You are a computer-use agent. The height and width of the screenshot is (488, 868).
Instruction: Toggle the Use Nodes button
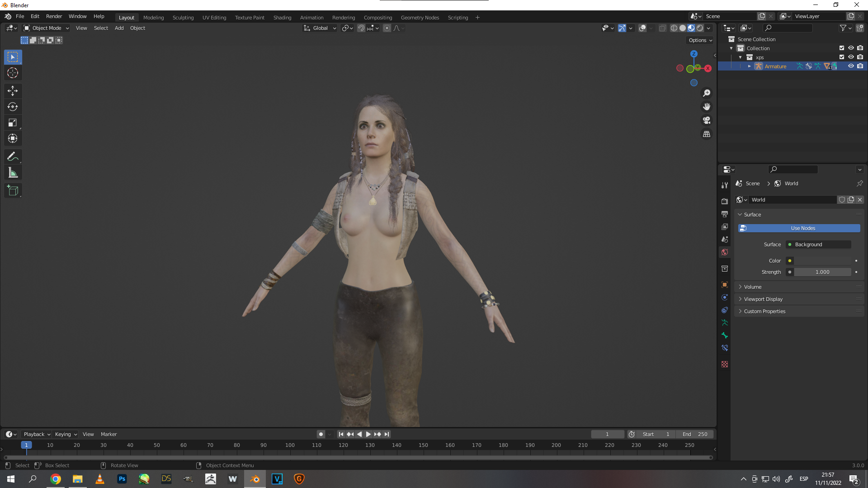[x=799, y=228]
